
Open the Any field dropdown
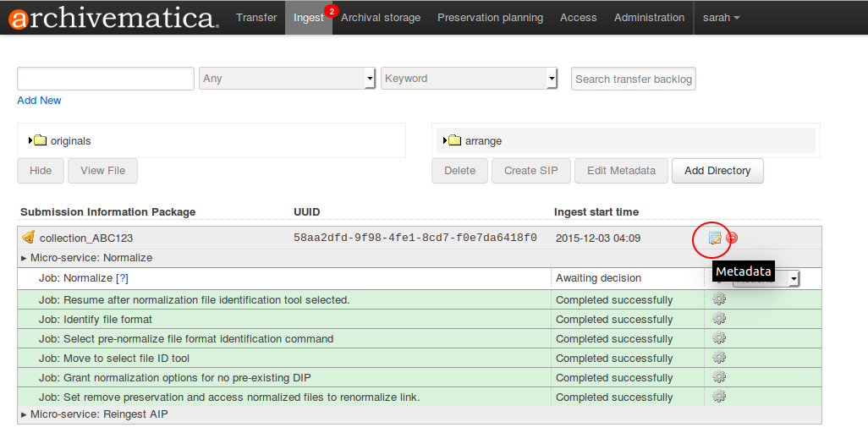pos(287,79)
